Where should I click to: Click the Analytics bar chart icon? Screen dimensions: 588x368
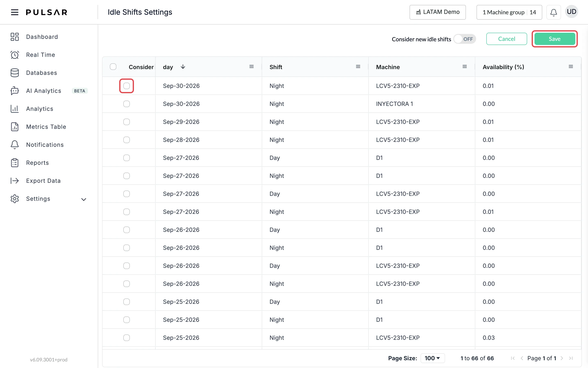point(14,109)
